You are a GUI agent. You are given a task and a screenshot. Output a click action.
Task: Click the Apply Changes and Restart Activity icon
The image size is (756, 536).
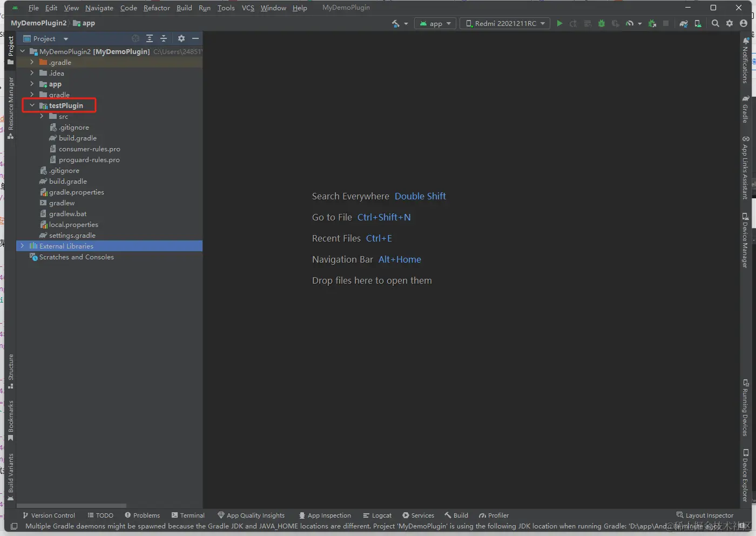click(x=573, y=23)
